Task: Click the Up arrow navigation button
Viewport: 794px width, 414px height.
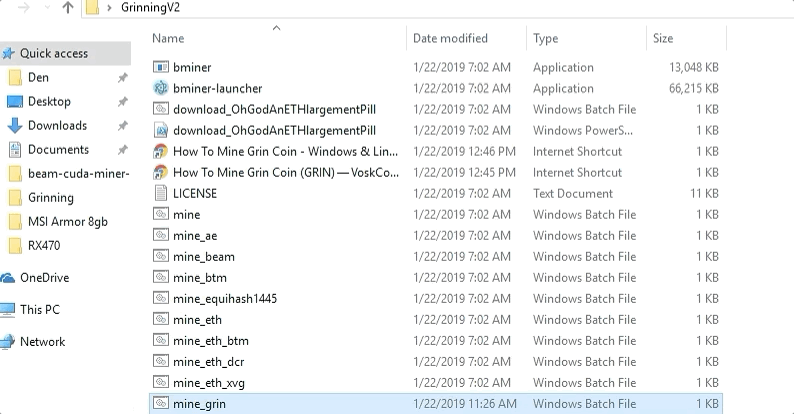Action: pyautogui.click(x=68, y=7)
